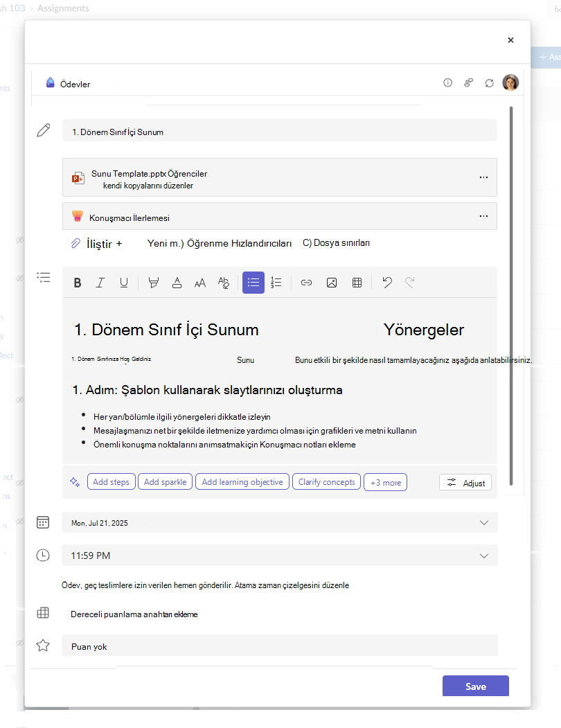Expand the 11:59 PM time dropdown

[484, 556]
